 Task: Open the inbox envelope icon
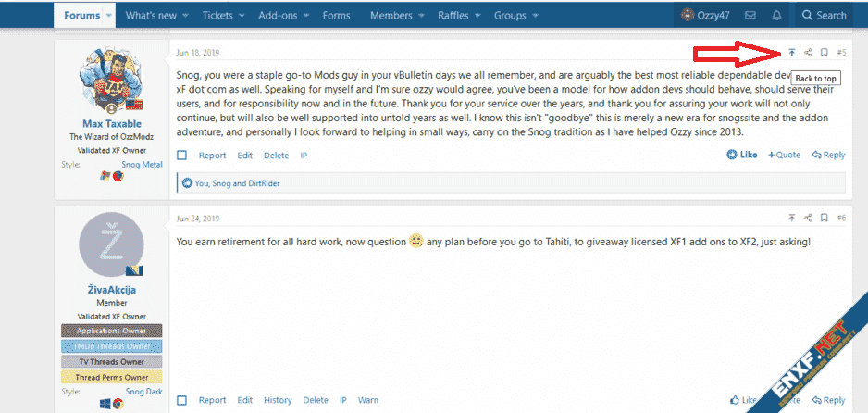pyautogui.click(x=750, y=15)
